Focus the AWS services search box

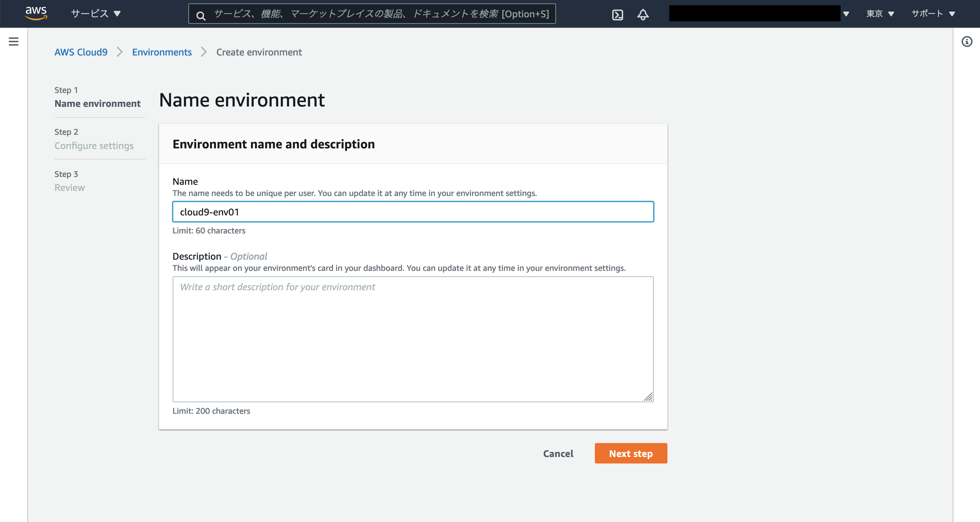(x=372, y=14)
